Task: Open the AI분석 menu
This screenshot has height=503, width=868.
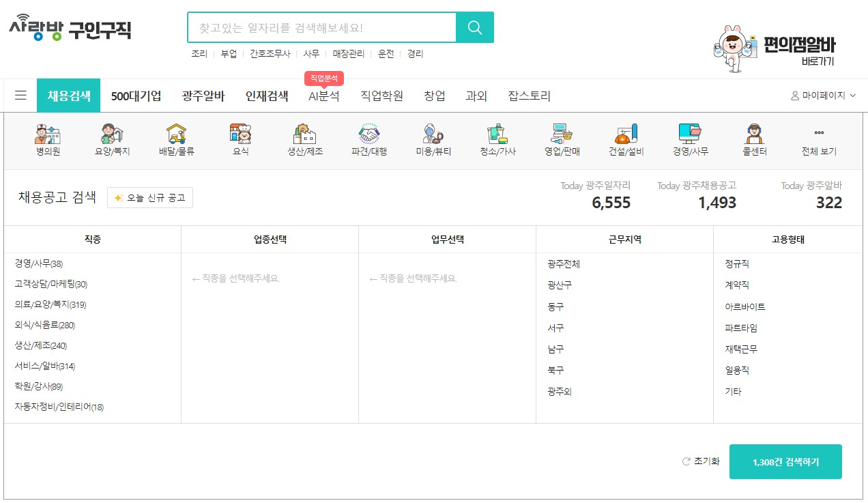Action: pyautogui.click(x=324, y=96)
